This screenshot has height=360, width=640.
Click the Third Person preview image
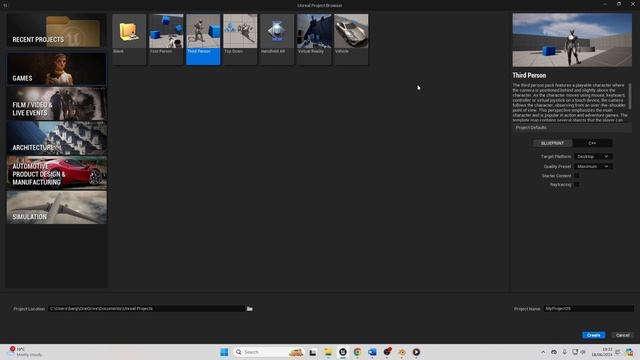coord(572,40)
